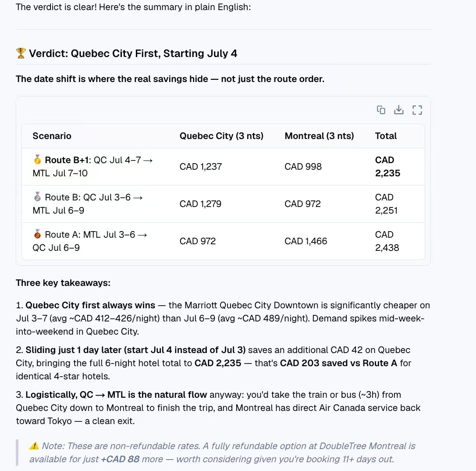Select the Scenario column header
476x471 pixels.
[x=52, y=136]
